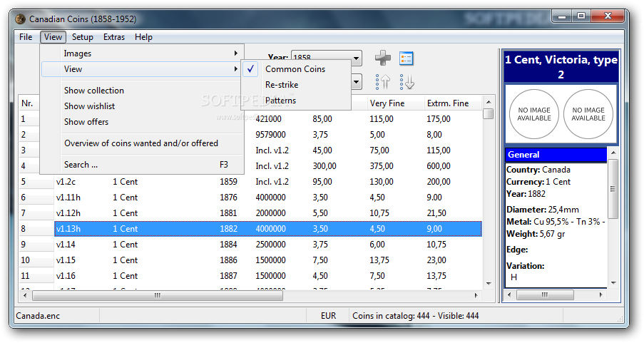
Task: Click the details panel vertical scrollbar thumb
Action: pyautogui.click(x=613, y=189)
